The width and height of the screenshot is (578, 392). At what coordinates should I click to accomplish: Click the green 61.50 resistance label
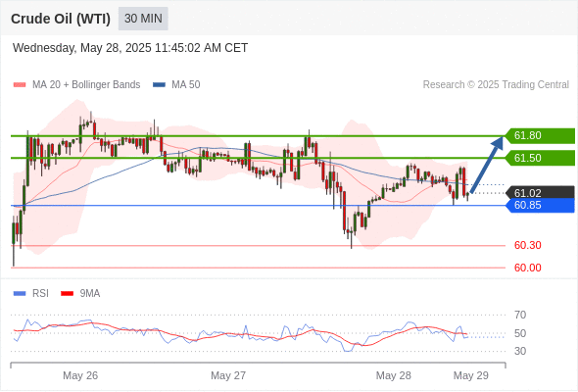coord(540,158)
